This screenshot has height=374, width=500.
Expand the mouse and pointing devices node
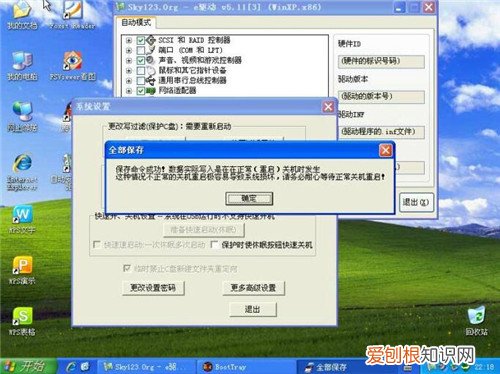coord(129,71)
